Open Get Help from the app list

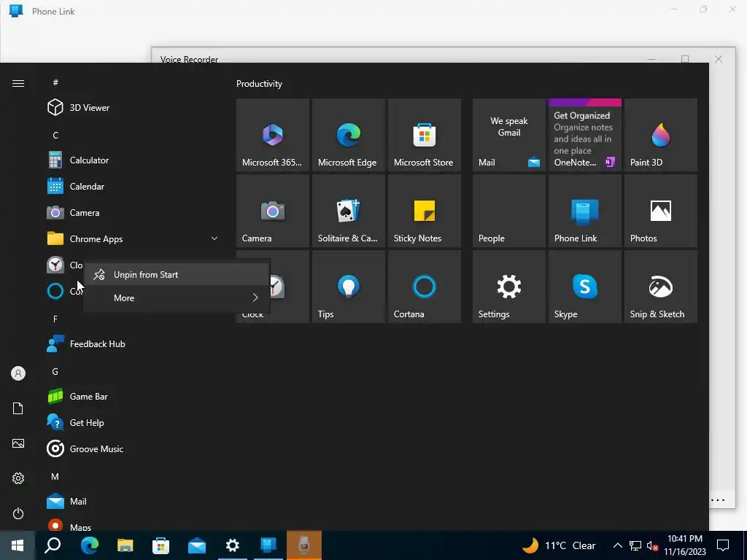click(133, 422)
